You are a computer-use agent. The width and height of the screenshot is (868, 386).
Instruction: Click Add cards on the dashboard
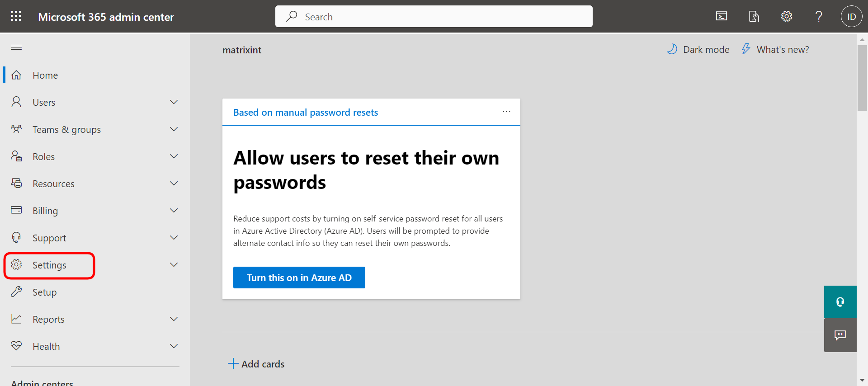coord(256,364)
